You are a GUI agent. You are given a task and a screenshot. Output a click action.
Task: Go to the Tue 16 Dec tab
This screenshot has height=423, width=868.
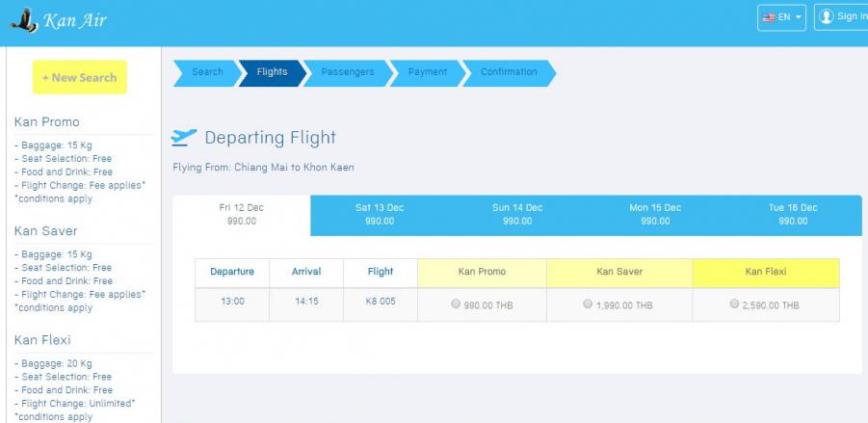click(793, 214)
